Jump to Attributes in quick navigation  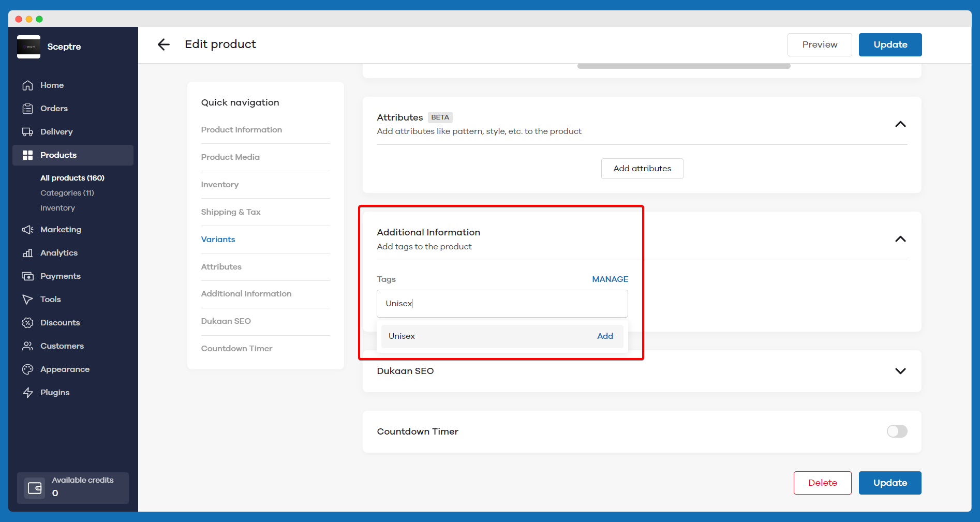(x=221, y=267)
